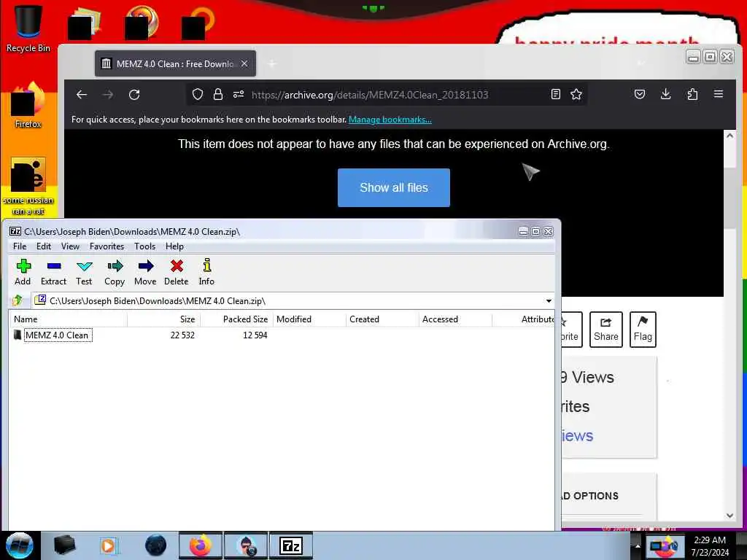This screenshot has width=747, height=560.
Task: Switch to 7-Zip taskbar button
Action: [x=291, y=545]
